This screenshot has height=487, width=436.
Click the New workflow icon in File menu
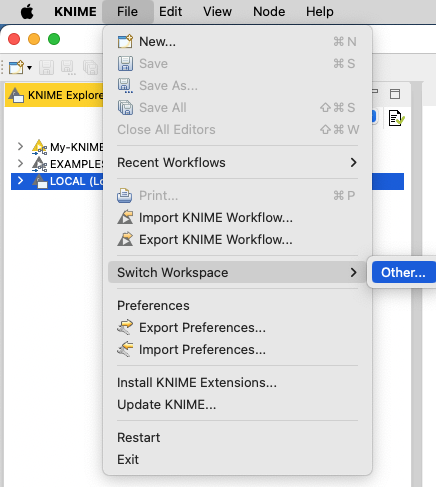click(125, 42)
